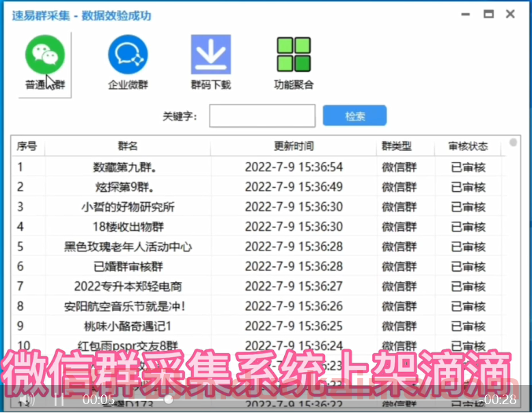Sort by the 群类型 column header

[397, 146]
